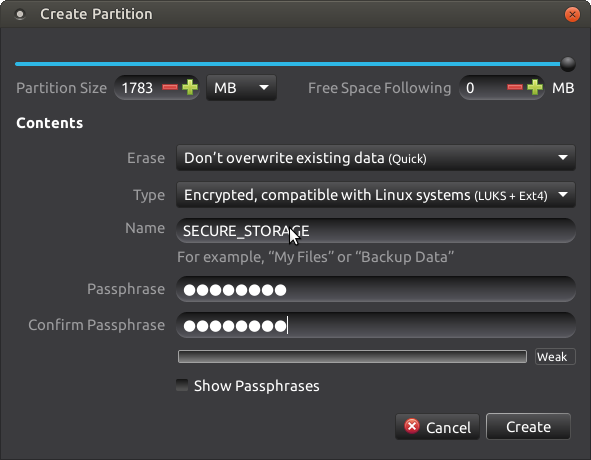Open the MB size unit dropdown
Screen dimensions: 591x460
coord(241,87)
